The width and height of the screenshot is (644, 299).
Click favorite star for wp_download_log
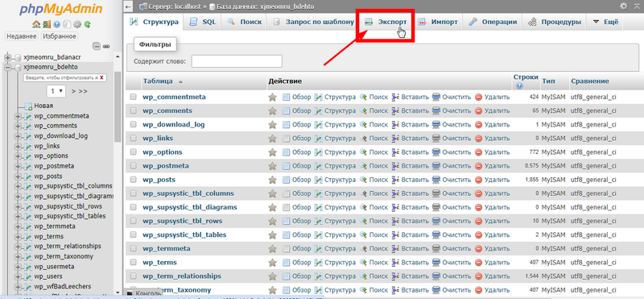(x=272, y=125)
